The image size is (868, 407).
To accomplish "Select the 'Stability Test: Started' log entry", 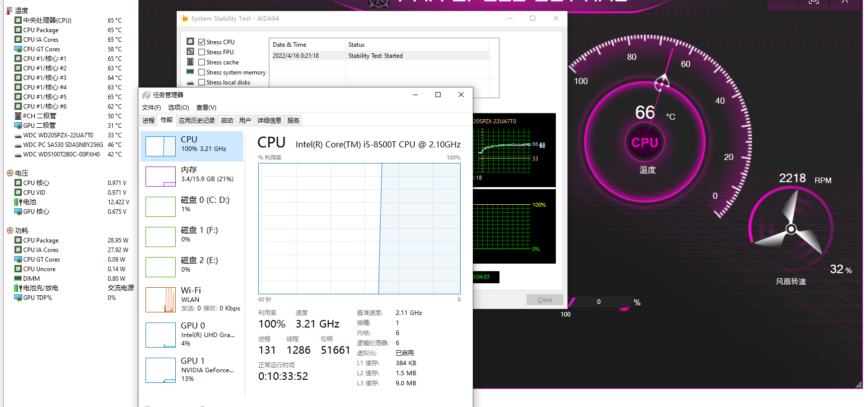I will click(376, 56).
